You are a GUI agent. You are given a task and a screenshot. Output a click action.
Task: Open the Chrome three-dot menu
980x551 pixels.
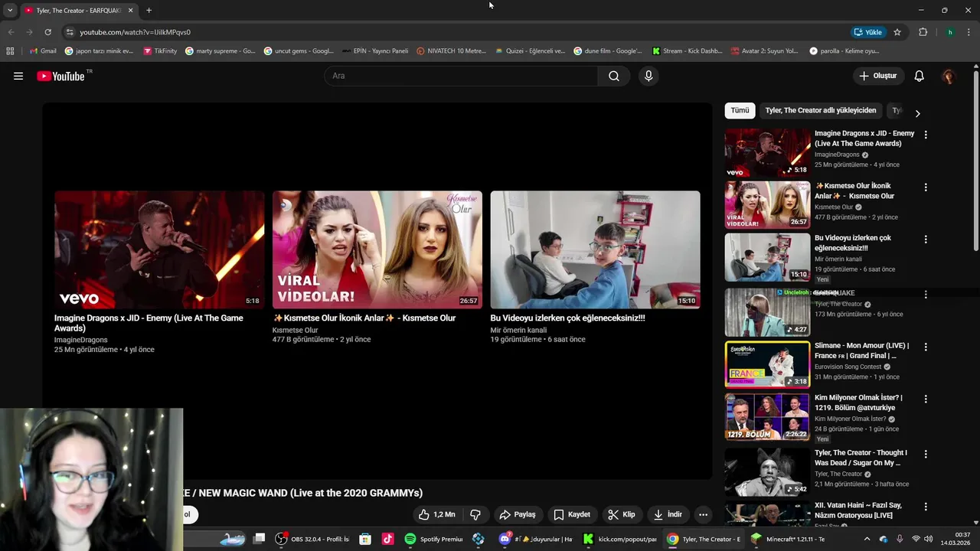(969, 32)
